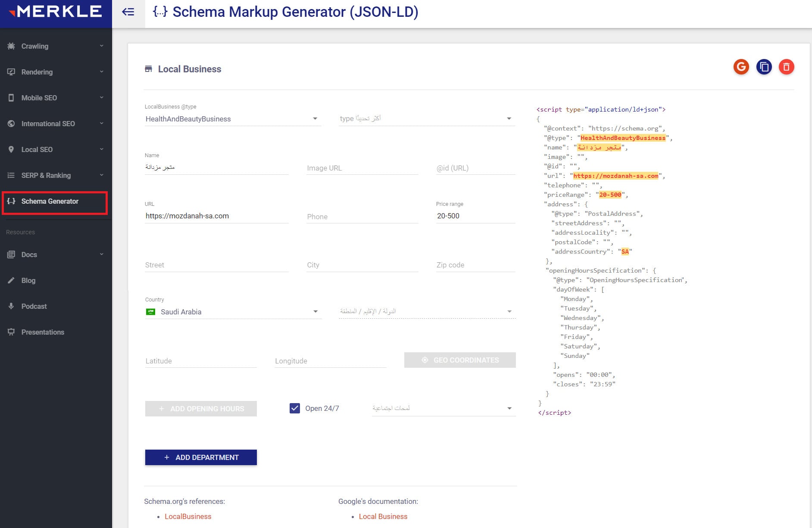The height and width of the screenshot is (528, 812).
Task: Open the LocalBusiness schema.org reference link
Action: (x=188, y=516)
